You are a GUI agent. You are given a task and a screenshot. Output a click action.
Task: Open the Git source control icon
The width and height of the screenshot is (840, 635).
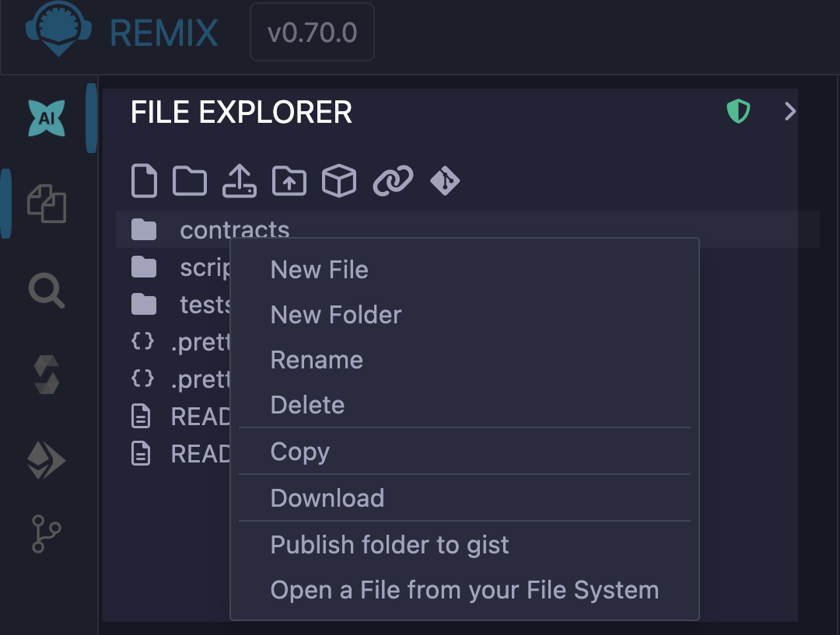[47, 534]
